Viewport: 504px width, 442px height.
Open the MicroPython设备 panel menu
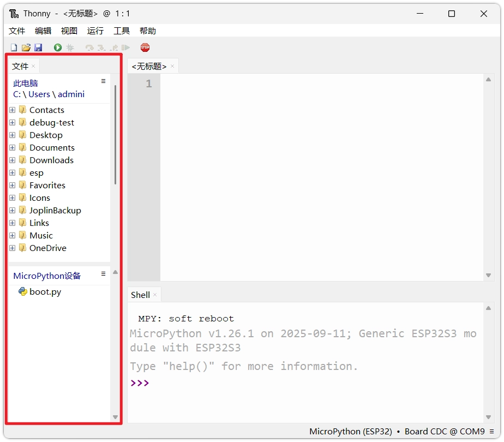click(x=103, y=274)
